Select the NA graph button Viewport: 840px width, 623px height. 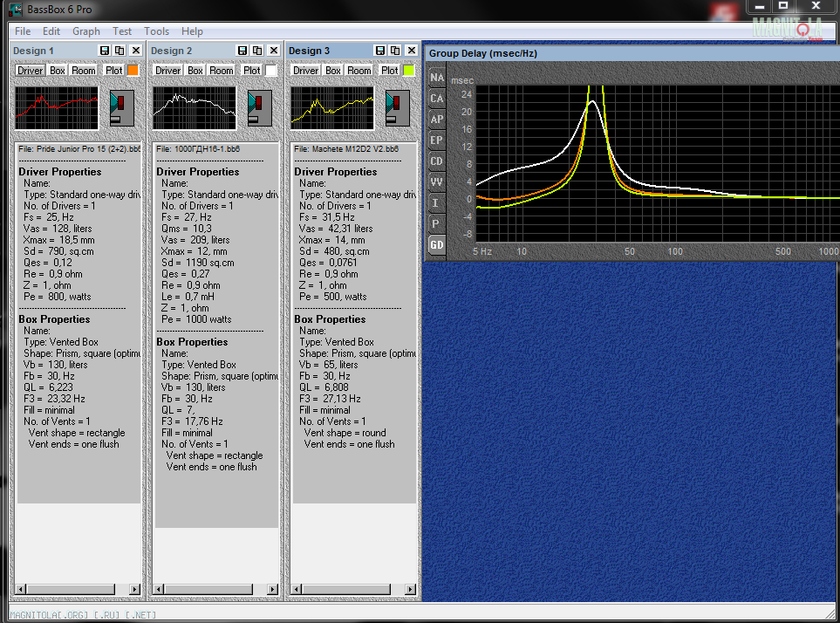click(436, 78)
